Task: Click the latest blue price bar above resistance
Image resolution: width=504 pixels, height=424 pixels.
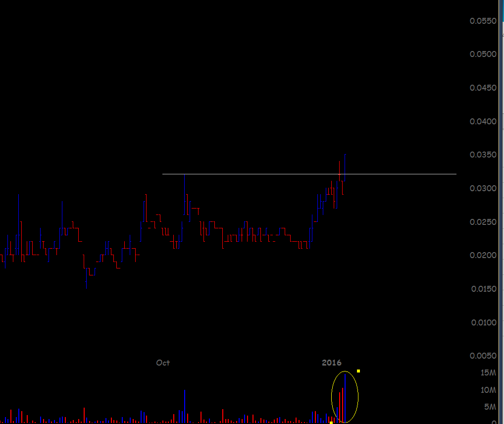Action: pos(345,167)
